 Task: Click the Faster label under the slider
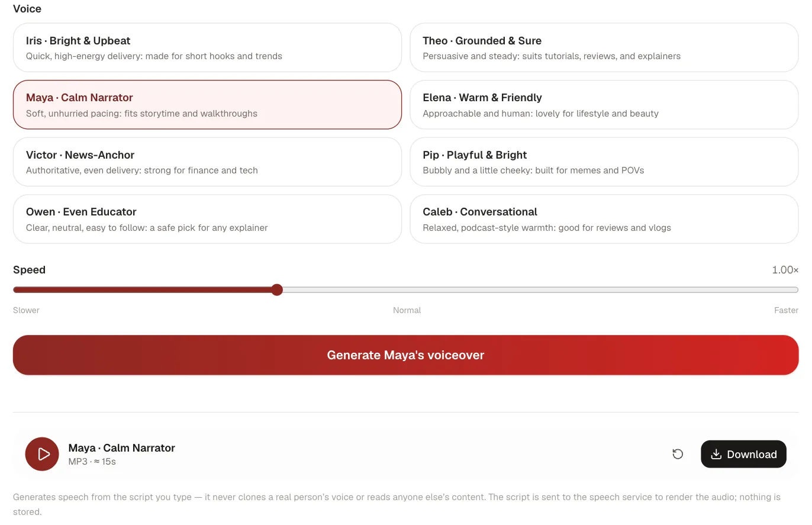coord(787,310)
